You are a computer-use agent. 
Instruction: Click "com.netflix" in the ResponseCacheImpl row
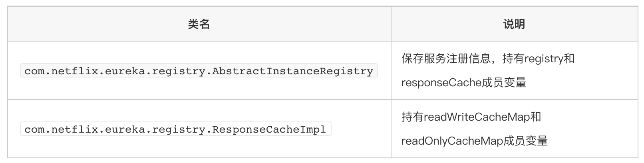point(62,129)
